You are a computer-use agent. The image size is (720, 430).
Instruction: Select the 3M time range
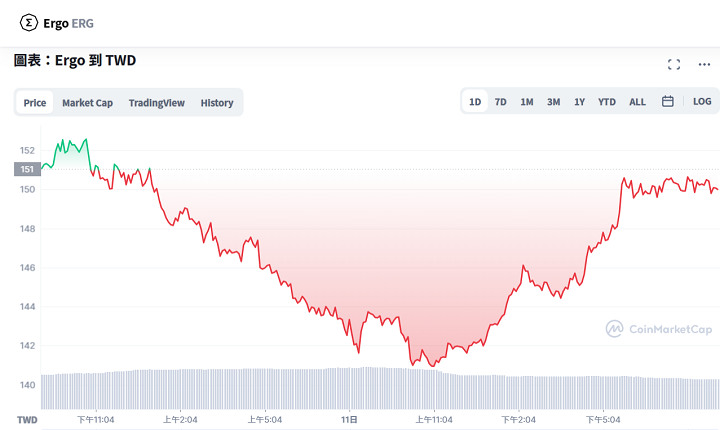tap(553, 102)
